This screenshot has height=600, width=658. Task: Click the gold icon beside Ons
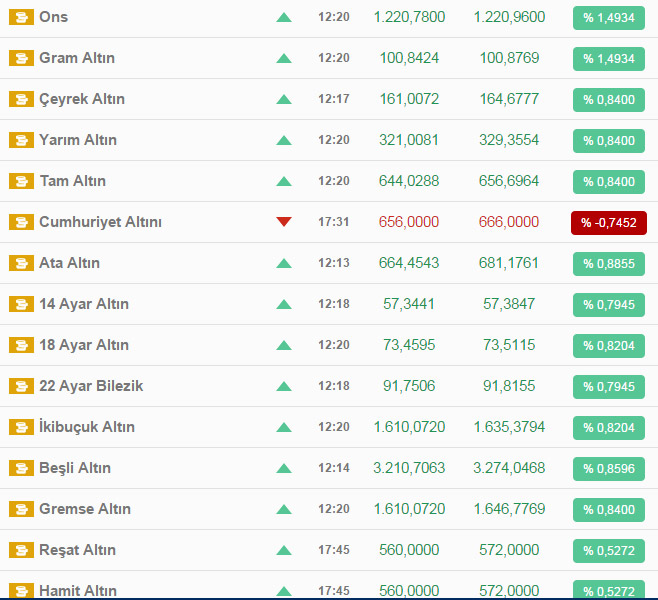tap(21, 17)
